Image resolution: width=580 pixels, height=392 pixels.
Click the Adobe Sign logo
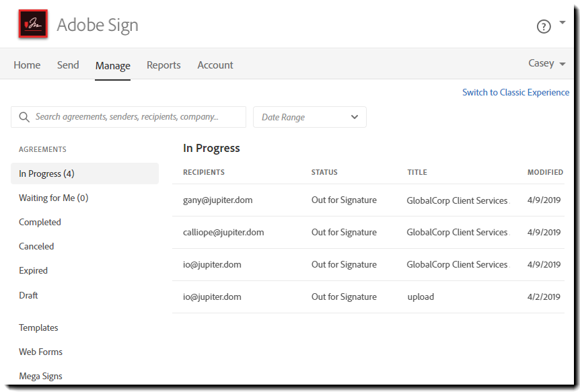coord(32,23)
